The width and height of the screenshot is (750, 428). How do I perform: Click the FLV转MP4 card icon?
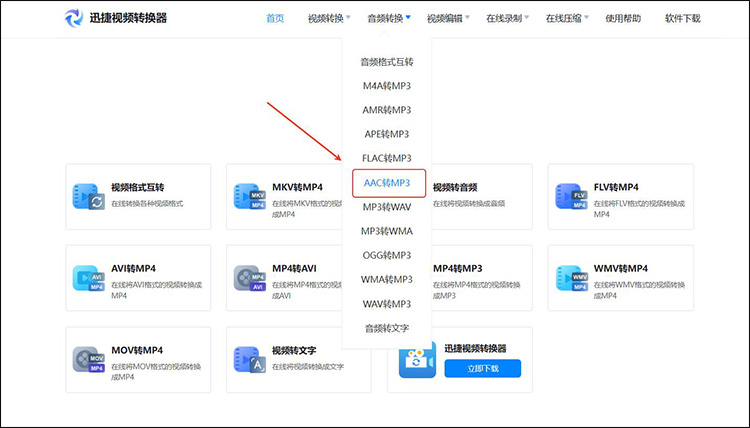[x=571, y=197]
